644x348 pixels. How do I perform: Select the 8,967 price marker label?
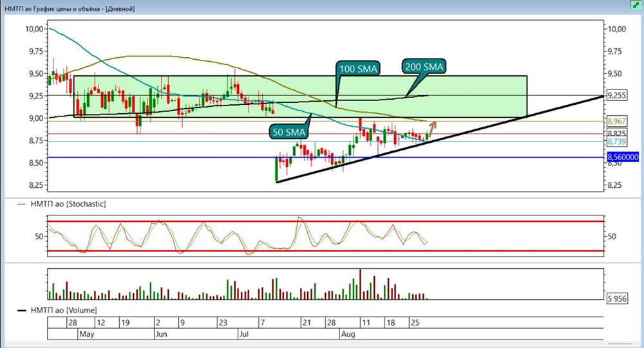coord(616,122)
